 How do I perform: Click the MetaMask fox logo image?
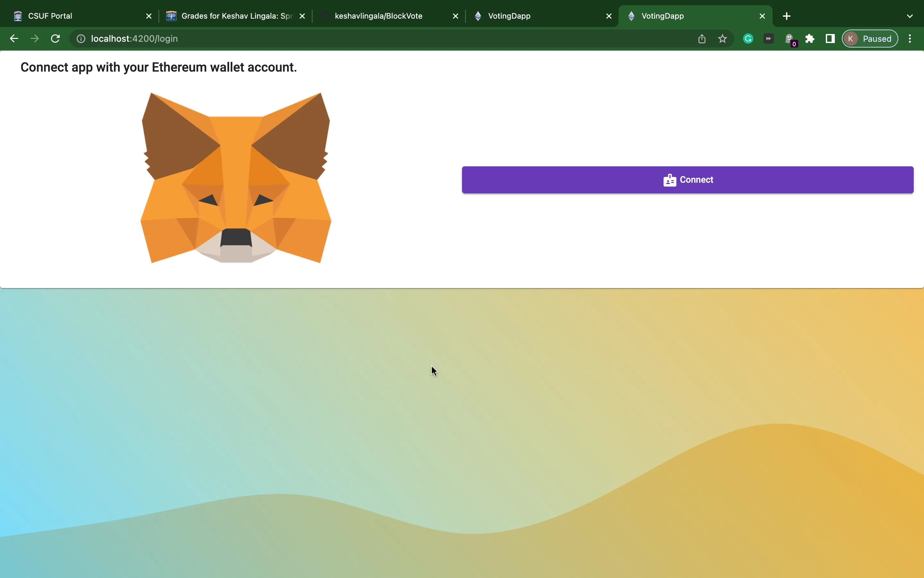235,178
